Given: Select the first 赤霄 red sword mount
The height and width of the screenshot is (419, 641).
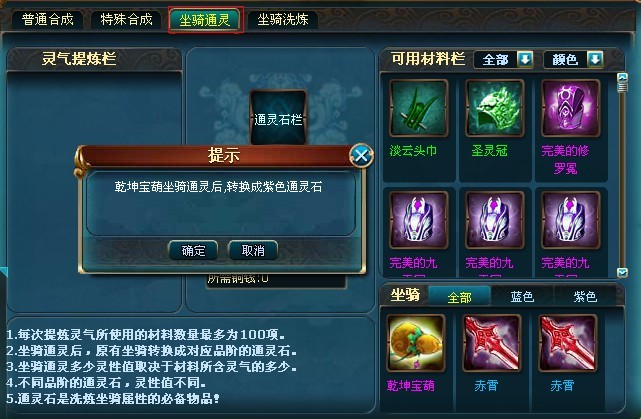Looking at the screenshot, I should (492, 343).
